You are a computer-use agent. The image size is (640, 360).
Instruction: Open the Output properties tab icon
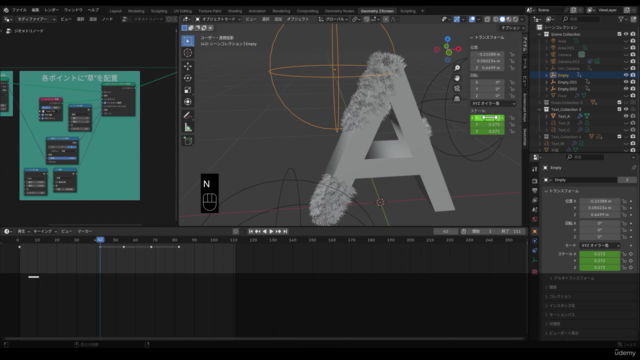(x=535, y=191)
